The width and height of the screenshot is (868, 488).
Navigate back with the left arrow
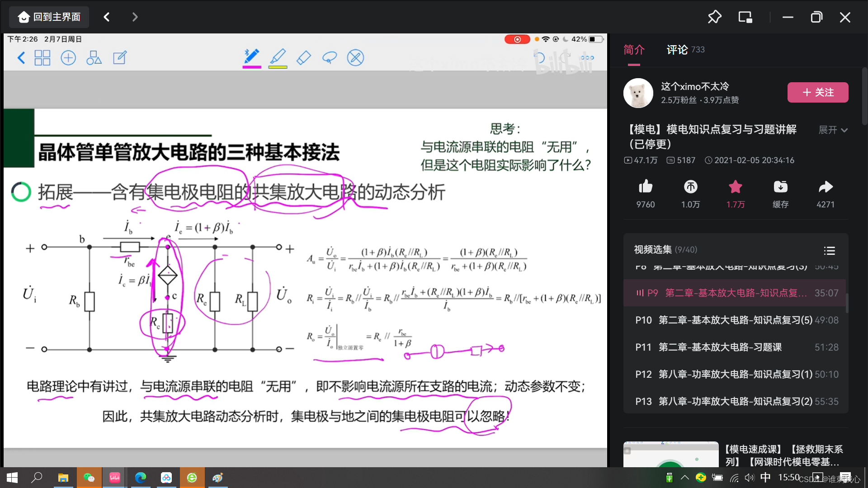pos(107,17)
